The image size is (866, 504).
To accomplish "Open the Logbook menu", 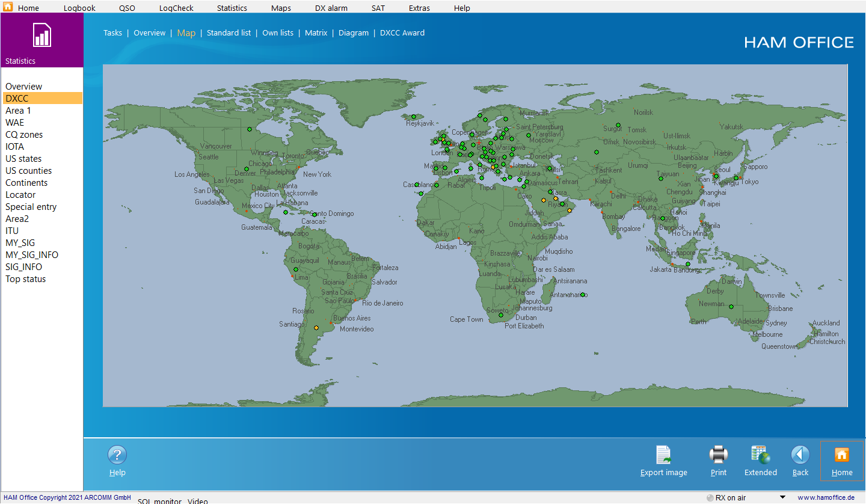I will (x=79, y=8).
